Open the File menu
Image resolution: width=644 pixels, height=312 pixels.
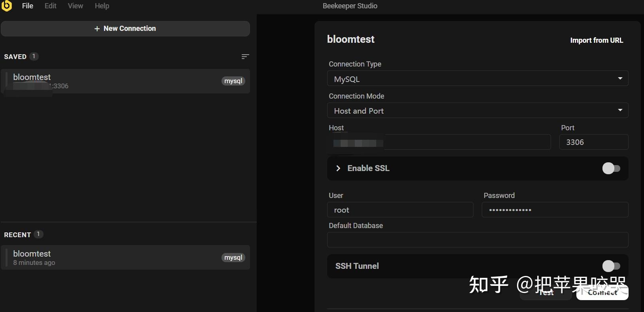click(x=28, y=6)
